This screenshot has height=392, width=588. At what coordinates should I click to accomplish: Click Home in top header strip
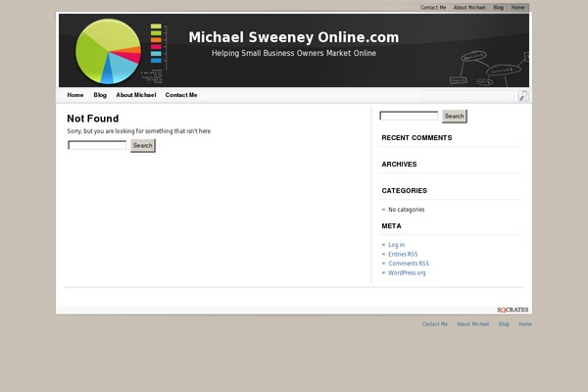pyautogui.click(x=517, y=8)
